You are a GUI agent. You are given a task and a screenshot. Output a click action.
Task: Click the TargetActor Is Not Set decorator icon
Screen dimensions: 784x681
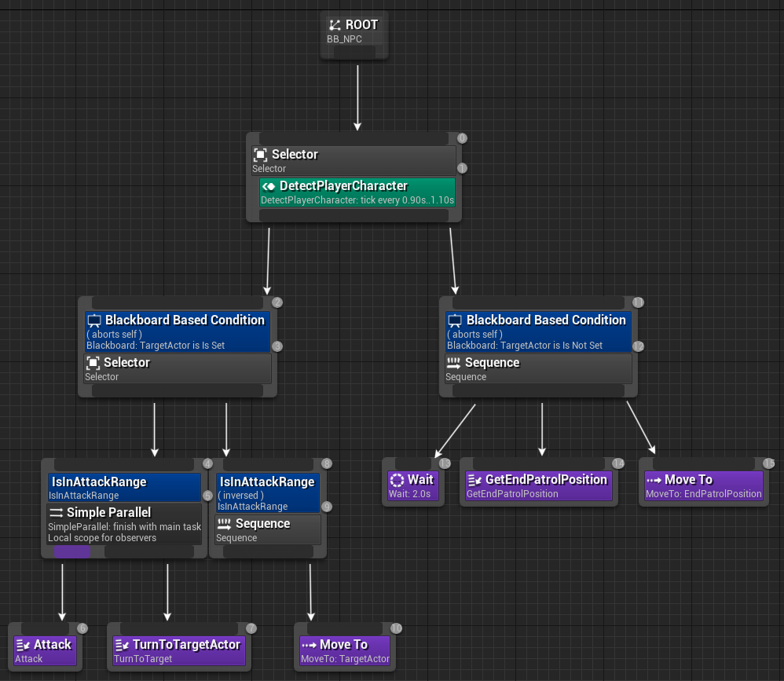(455, 320)
